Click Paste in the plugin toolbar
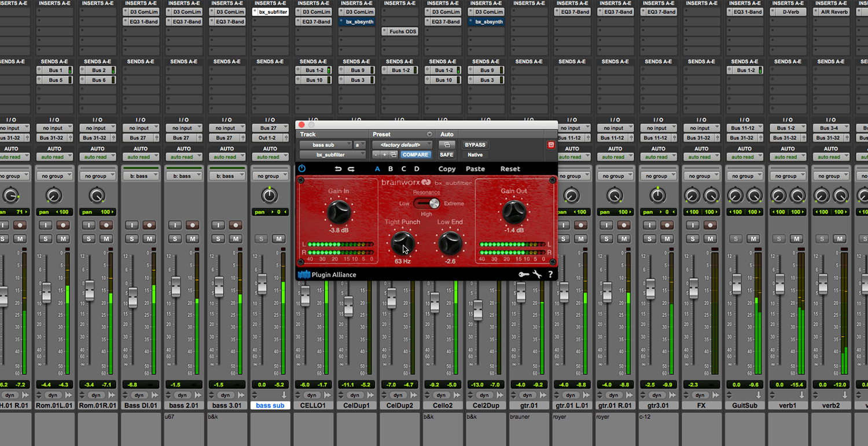This screenshot has height=446, width=868. coord(475,169)
